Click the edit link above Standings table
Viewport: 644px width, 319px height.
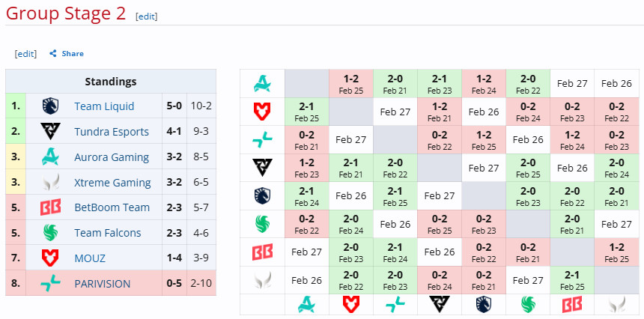pyautogui.click(x=25, y=54)
